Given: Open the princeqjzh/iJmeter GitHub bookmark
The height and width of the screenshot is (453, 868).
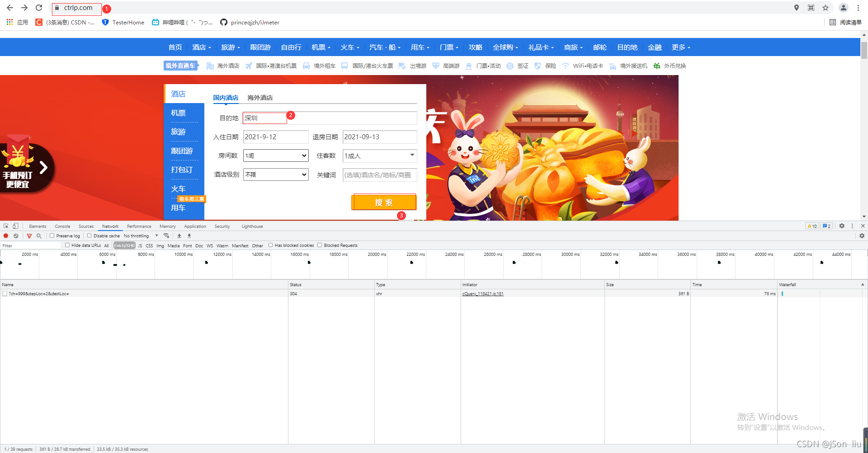Looking at the screenshot, I should [x=250, y=22].
